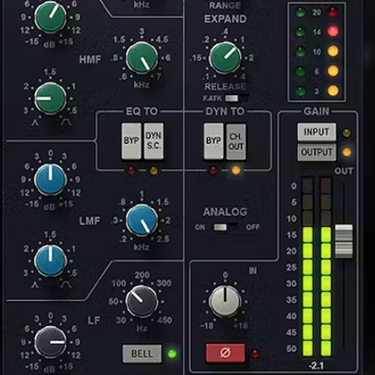Click the lit LED next to OUTPUT button
The image size is (375, 375).
[x=347, y=152]
